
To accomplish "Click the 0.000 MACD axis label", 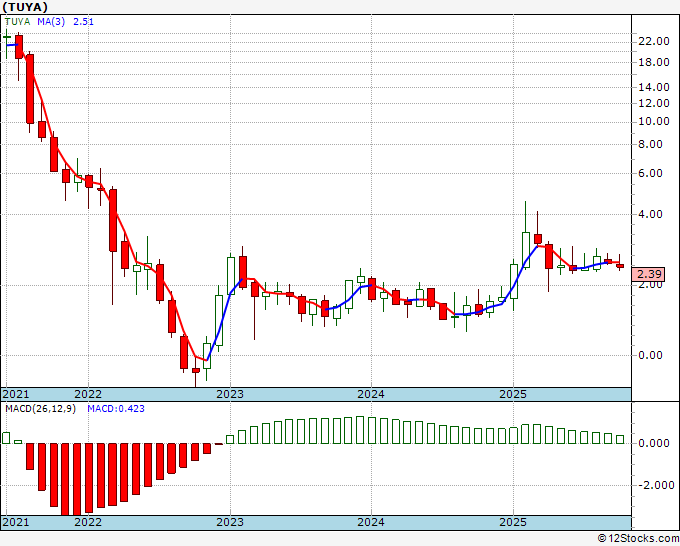I will 654,443.
